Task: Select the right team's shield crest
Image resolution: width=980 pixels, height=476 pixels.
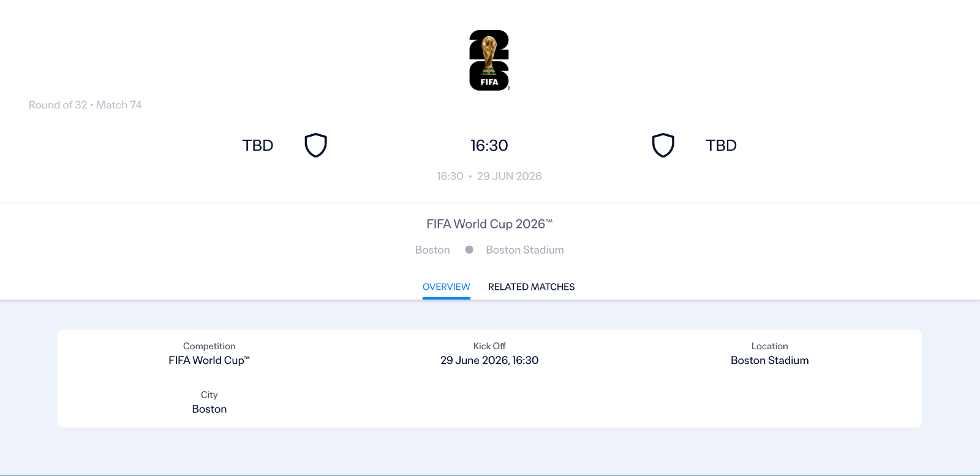Action: coord(663,145)
